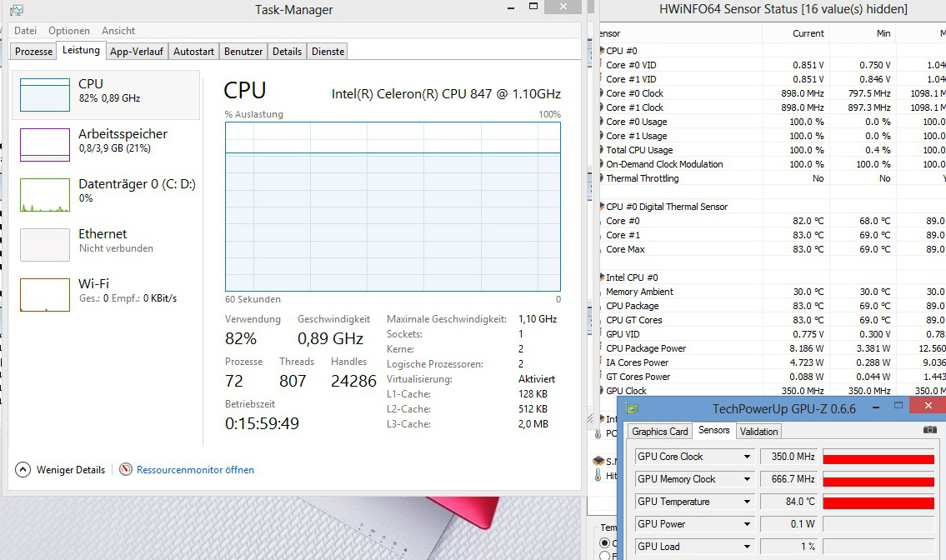Select the Total CPU Usage row

click(x=773, y=150)
